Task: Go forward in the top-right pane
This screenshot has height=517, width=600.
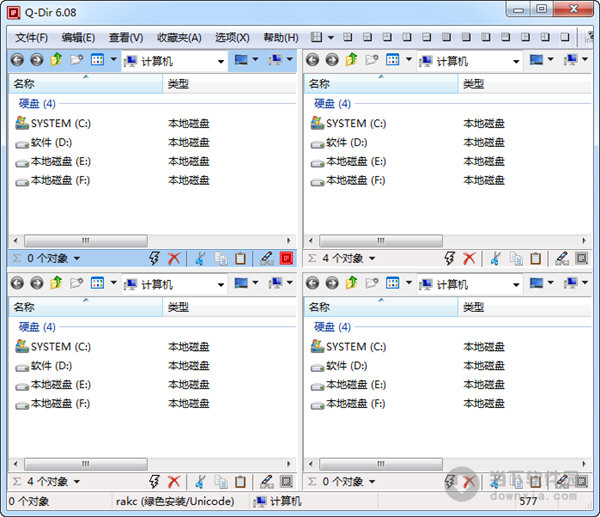Action: tap(332, 60)
